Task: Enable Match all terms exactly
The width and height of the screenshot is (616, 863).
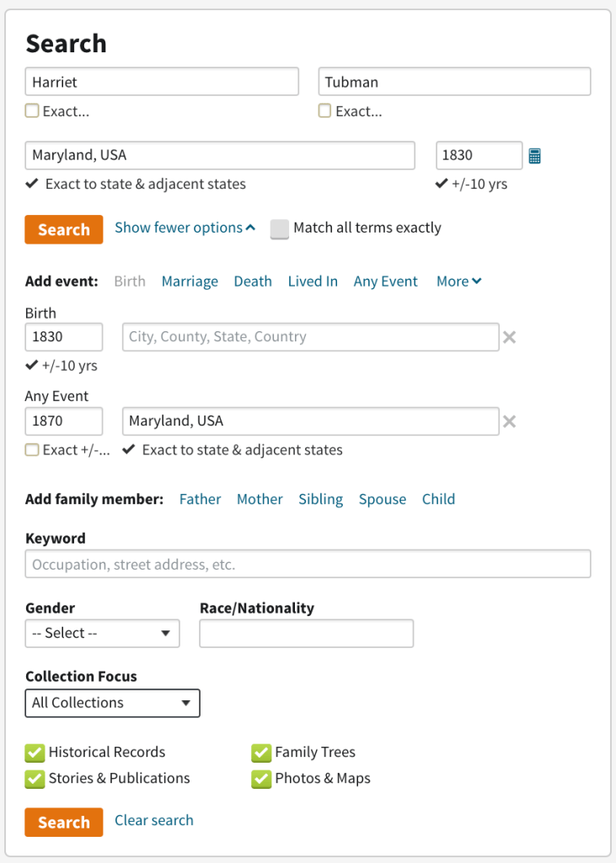Action: [280, 228]
